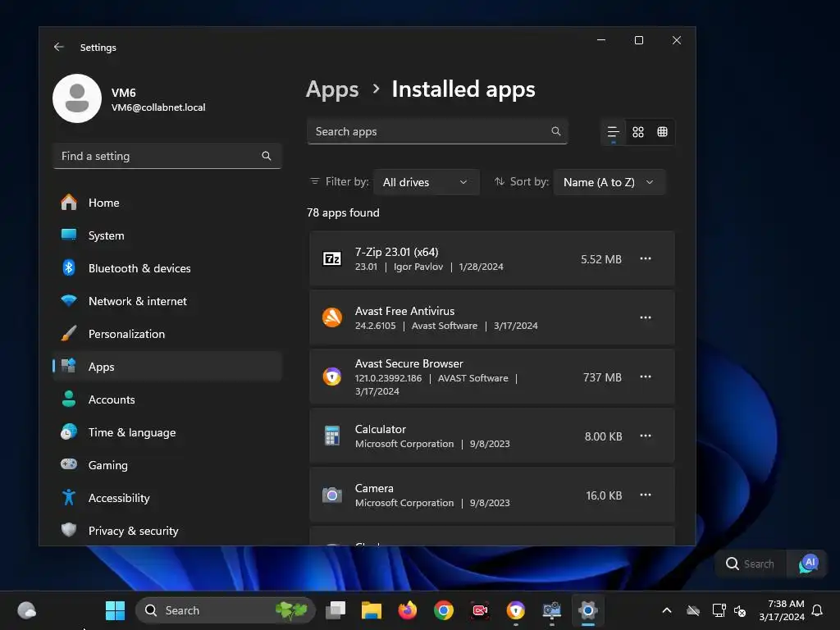Click the Search apps field
This screenshot has height=630, width=840.
coord(437,131)
